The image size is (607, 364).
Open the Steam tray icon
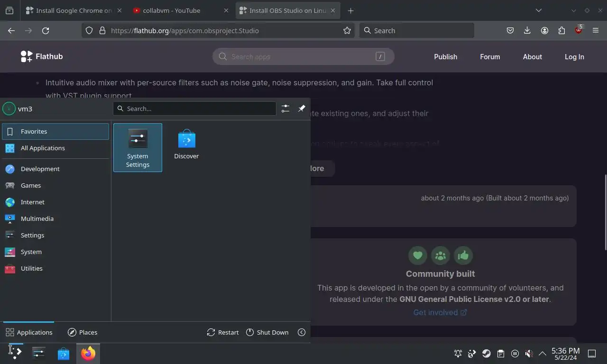coord(487,354)
